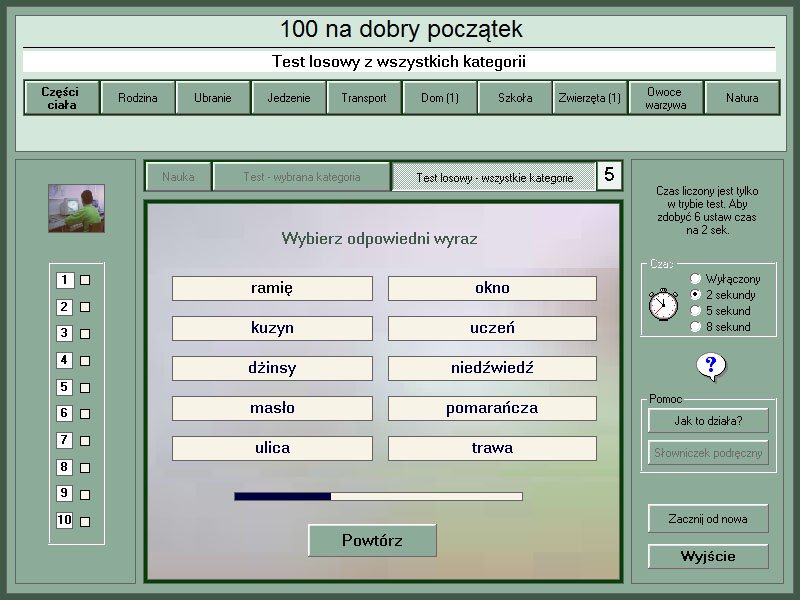Select the Wyłączony time option
The width and height of the screenshot is (800, 600).
pos(696,279)
